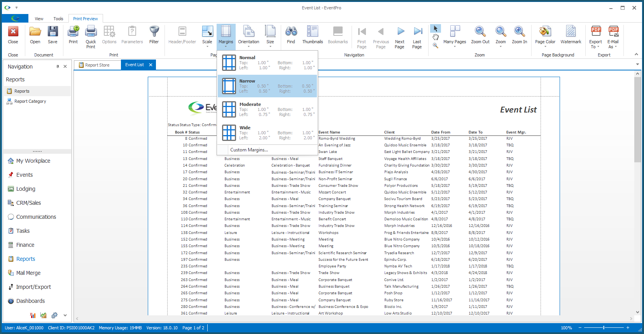Viewport: 644px width, 334px height.
Task: Open the Export To dropdown
Action: [x=595, y=37]
